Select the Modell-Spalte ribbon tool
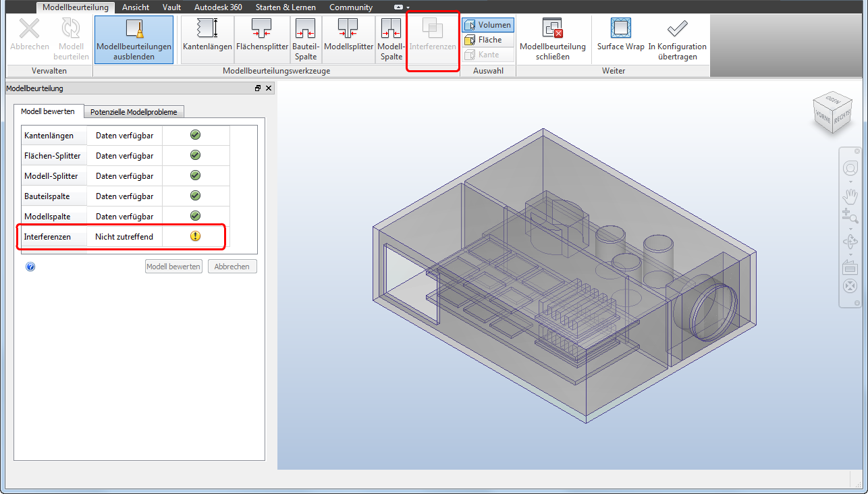Viewport: 868px width, 494px height. click(391, 39)
